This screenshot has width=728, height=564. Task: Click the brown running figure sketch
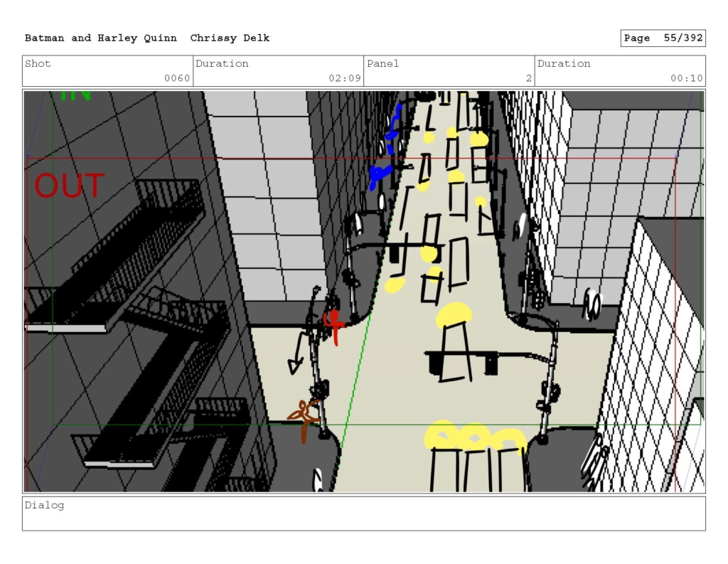(x=304, y=421)
